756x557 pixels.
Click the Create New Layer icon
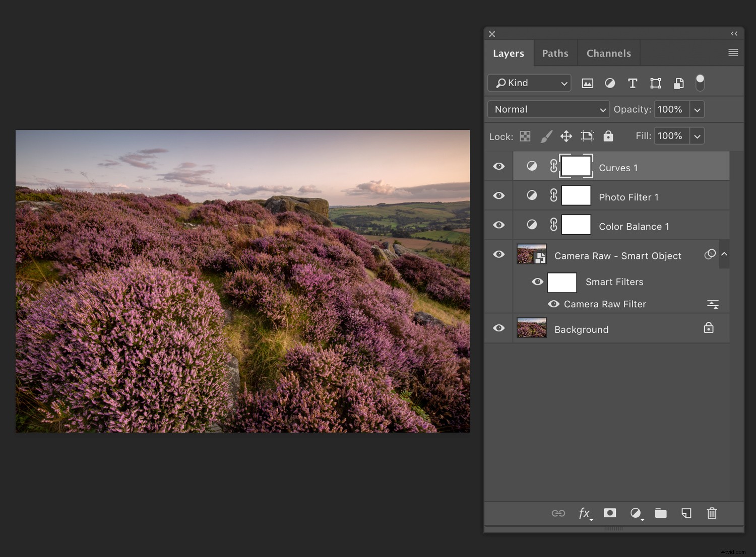[x=686, y=513]
